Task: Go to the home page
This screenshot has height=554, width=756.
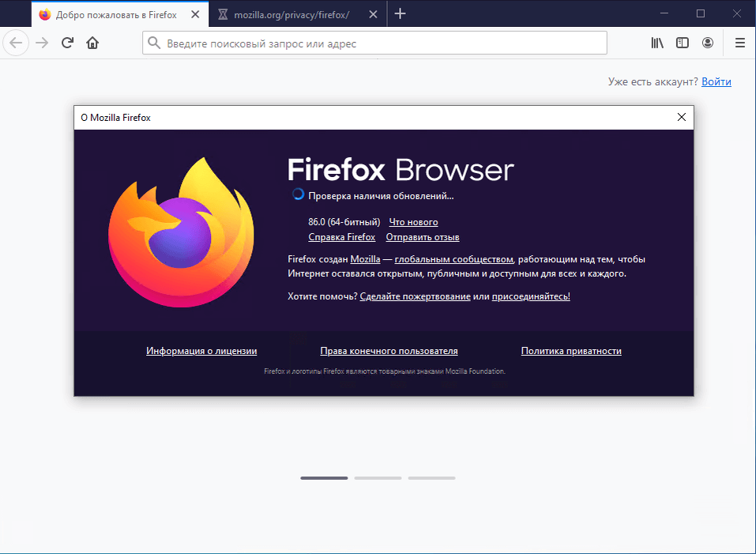Action: point(92,43)
